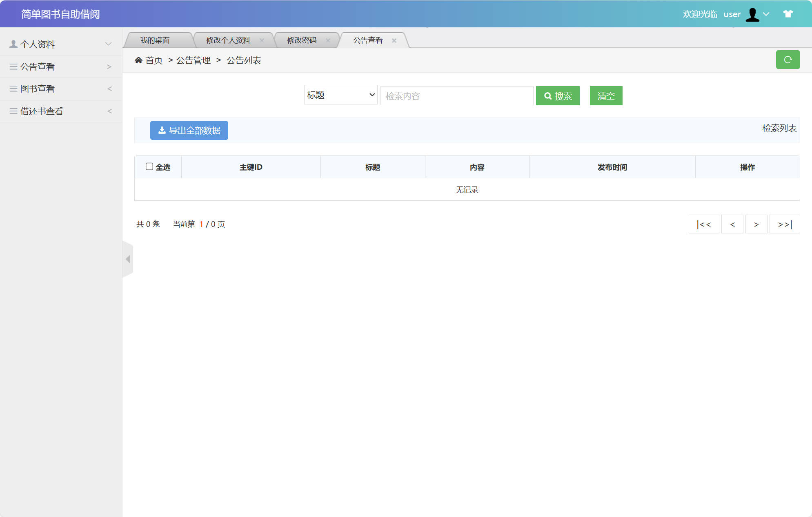This screenshot has height=517, width=812.
Task: Toggle the checkbox in the table header
Action: click(x=149, y=166)
